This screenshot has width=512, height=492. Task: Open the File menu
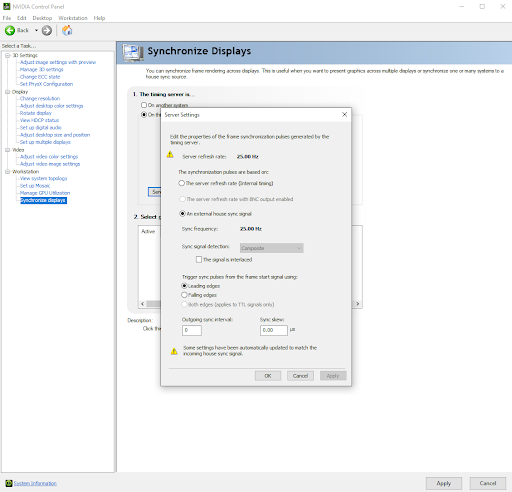click(x=7, y=18)
